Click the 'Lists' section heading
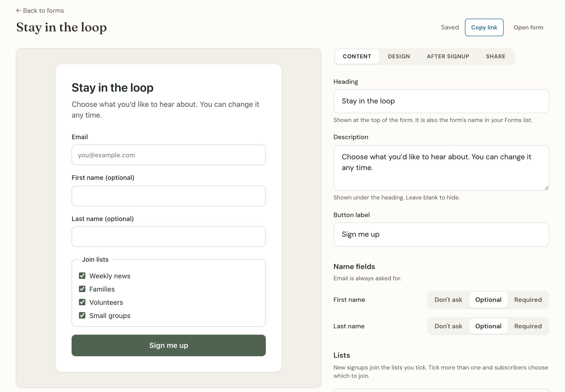565x392 pixels. pos(341,355)
